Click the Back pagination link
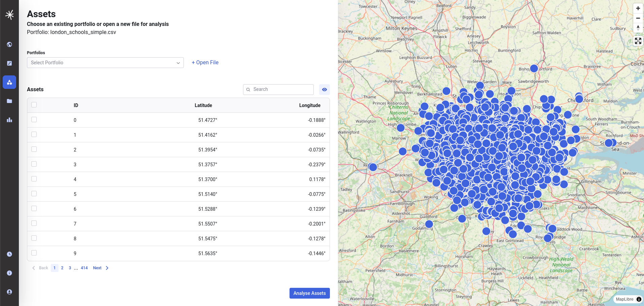The height and width of the screenshot is (306, 644). click(43, 268)
